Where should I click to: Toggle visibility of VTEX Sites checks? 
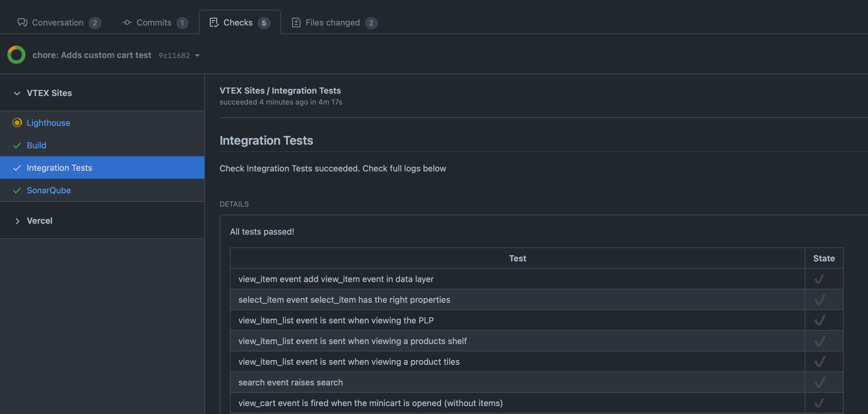tap(17, 92)
